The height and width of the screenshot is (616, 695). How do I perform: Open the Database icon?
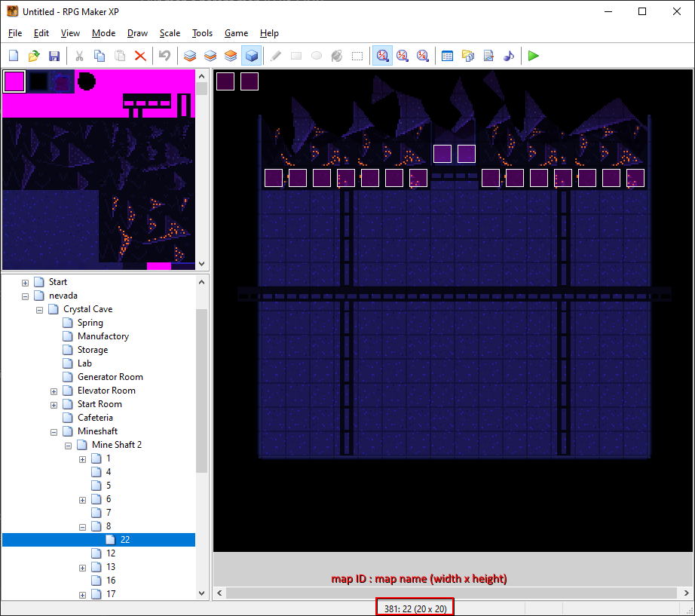point(447,56)
